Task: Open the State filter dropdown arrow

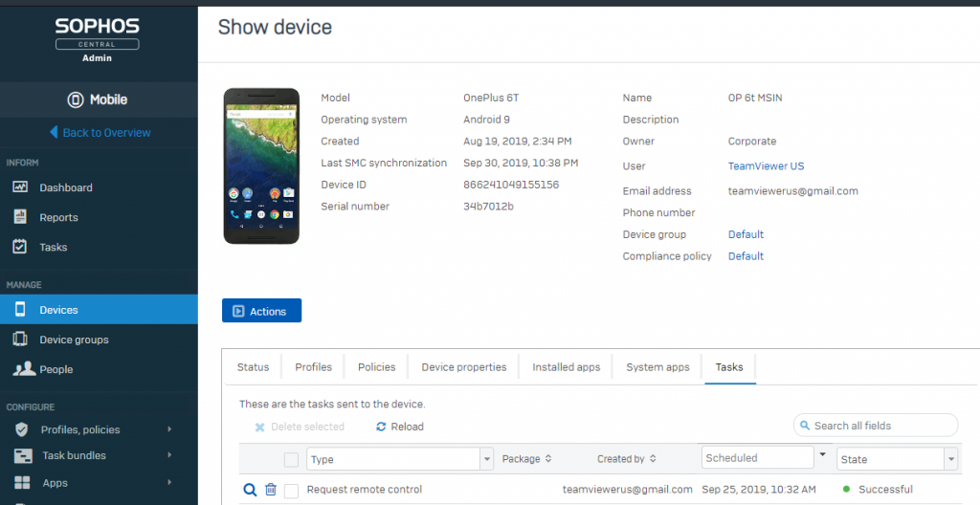Action: [951, 459]
